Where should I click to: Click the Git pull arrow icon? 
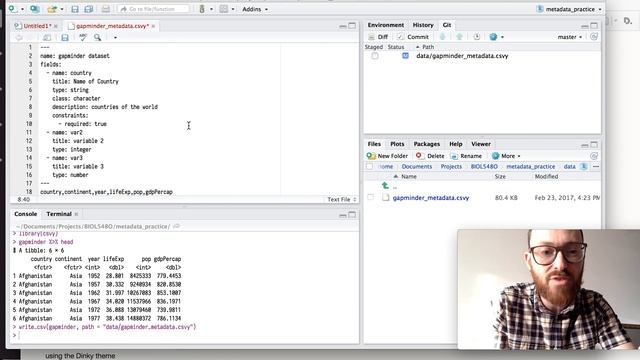coord(442,37)
